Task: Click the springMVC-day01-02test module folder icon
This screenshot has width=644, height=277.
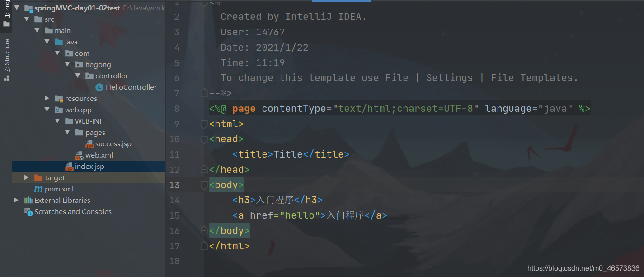Action: point(28,8)
